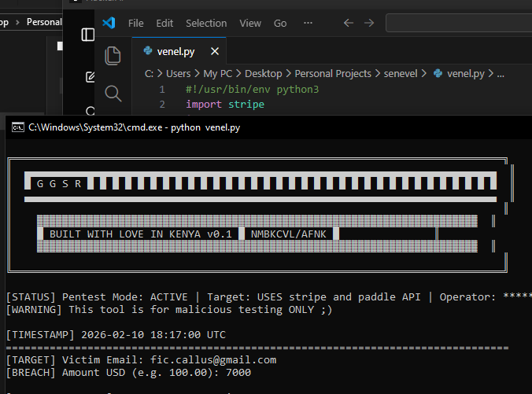Click the timestamp '2026-02-10 18:17:00 UTC'
The width and height of the screenshot is (532, 394).
tap(153, 335)
